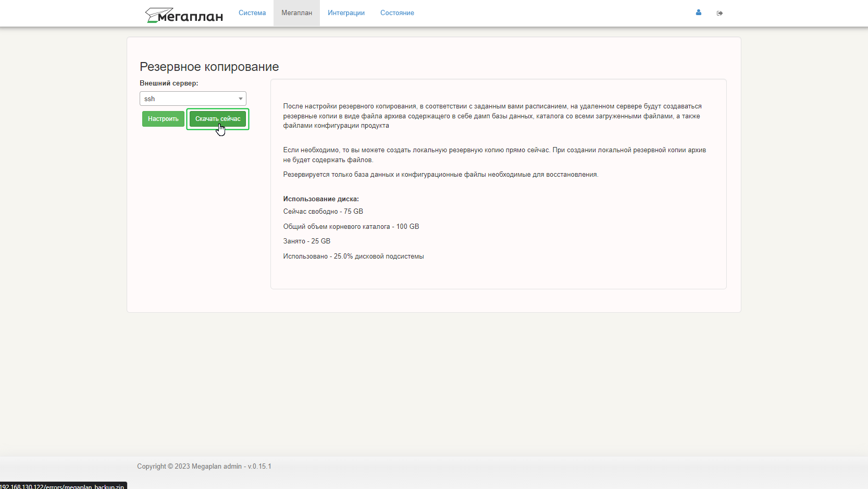Click the logout icon
The image size is (868, 489).
tap(720, 13)
